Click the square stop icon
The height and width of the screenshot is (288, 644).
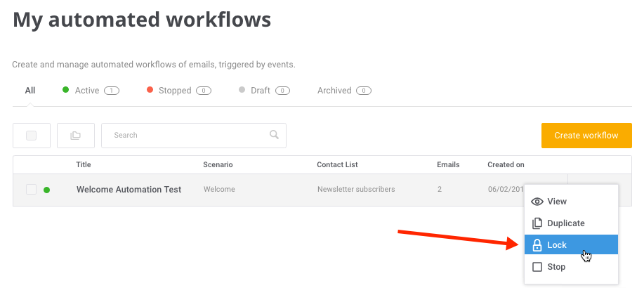click(537, 267)
